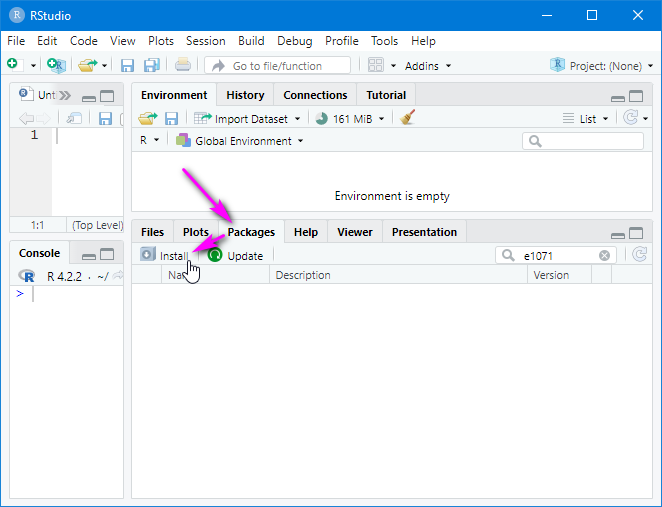Open the File menu
The width and height of the screenshot is (662, 507).
pos(16,41)
